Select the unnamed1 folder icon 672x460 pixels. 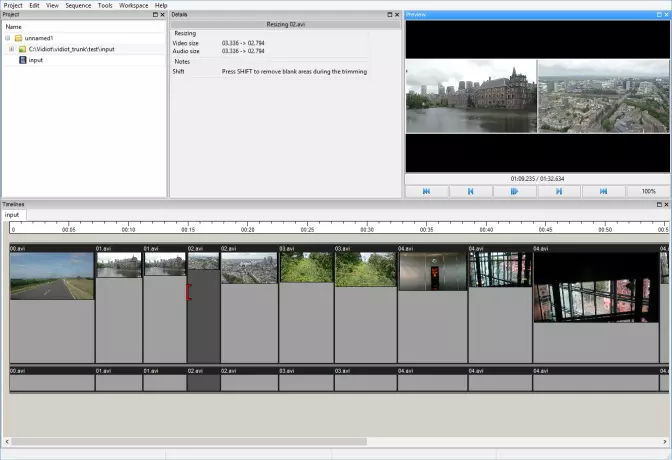tap(18, 38)
